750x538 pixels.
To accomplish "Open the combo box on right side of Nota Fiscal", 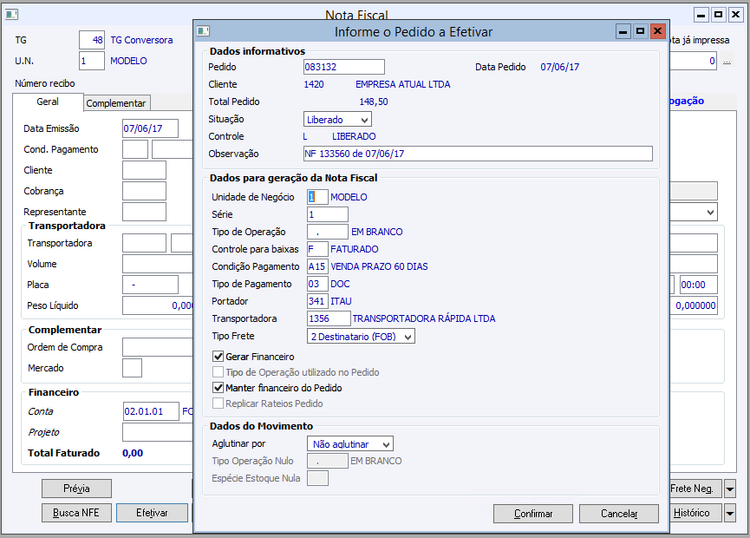I will coord(694,212).
